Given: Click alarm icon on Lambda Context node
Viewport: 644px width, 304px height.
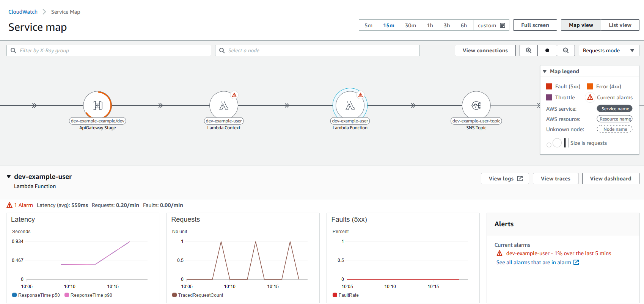Looking at the screenshot, I should click(x=234, y=95).
